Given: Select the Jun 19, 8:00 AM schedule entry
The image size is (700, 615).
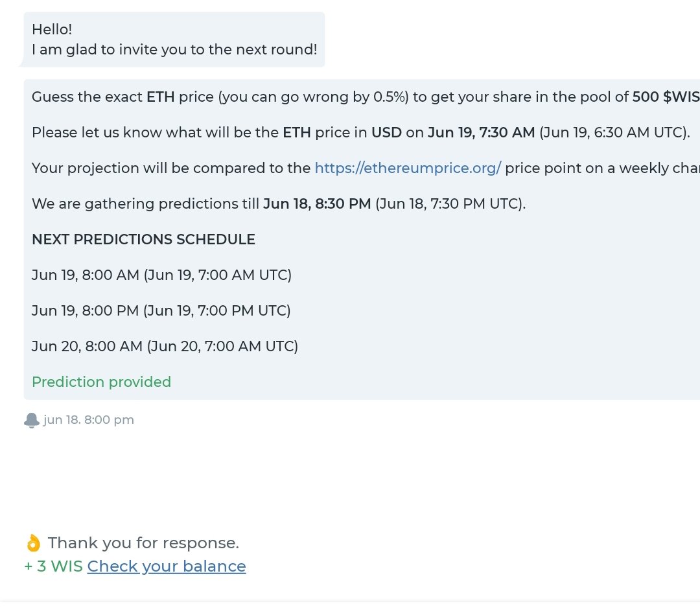Looking at the screenshot, I should pyautogui.click(x=161, y=275).
